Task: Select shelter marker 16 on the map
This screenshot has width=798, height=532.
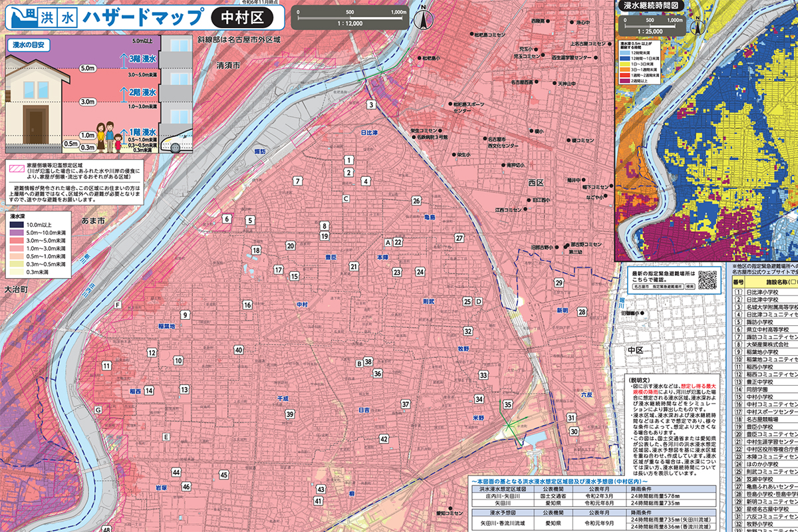Action: pos(247,305)
